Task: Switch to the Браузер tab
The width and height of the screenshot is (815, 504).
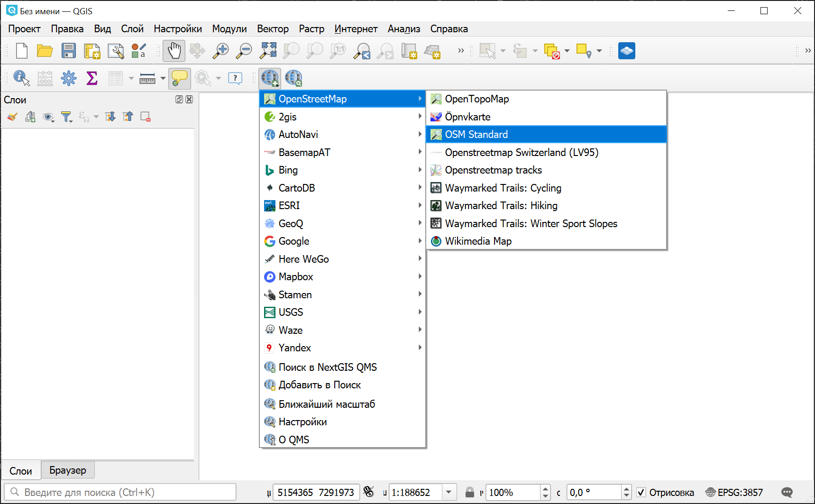Action: coord(68,470)
